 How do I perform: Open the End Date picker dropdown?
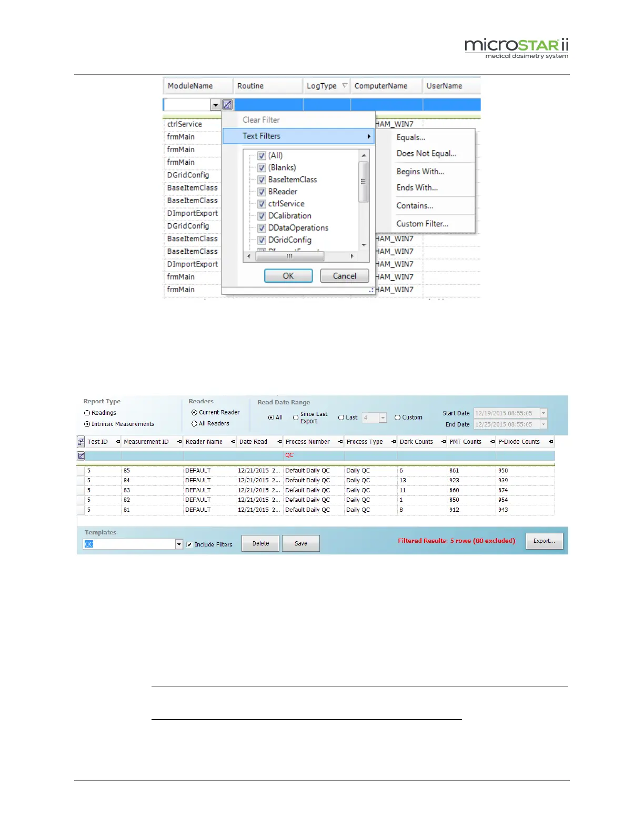544,424
